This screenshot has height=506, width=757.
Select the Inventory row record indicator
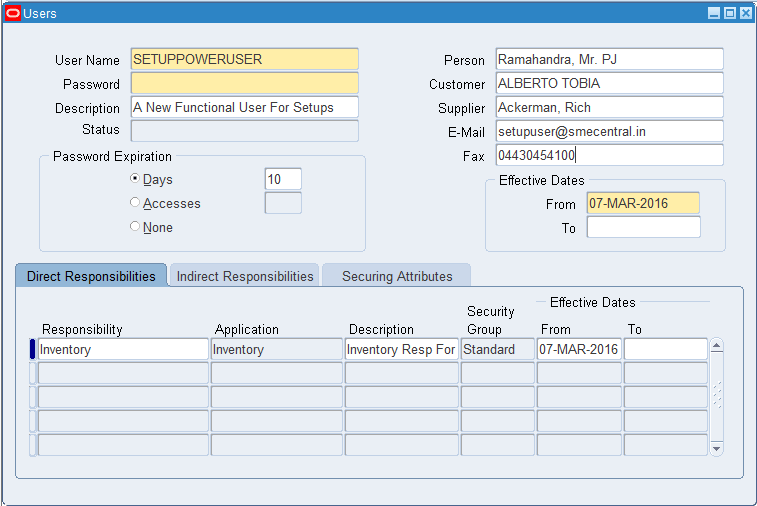[32, 349]
